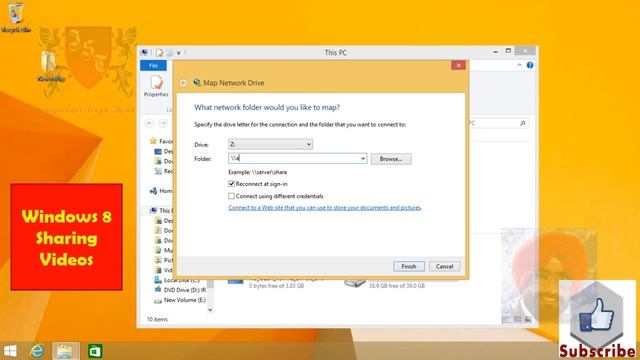The image size is (640, 360).
Task: Click Finish to map the drive
Action: tap(409, 267)
